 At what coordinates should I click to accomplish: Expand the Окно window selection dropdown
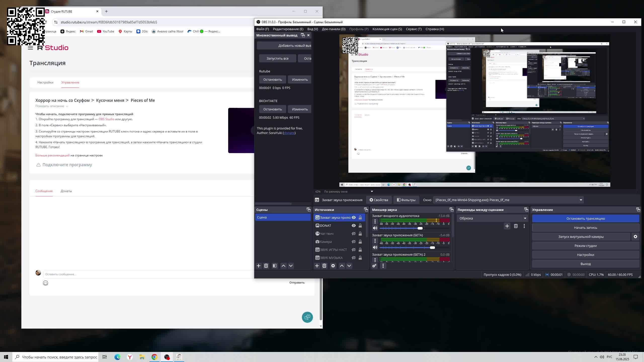[x=581, y=200]
